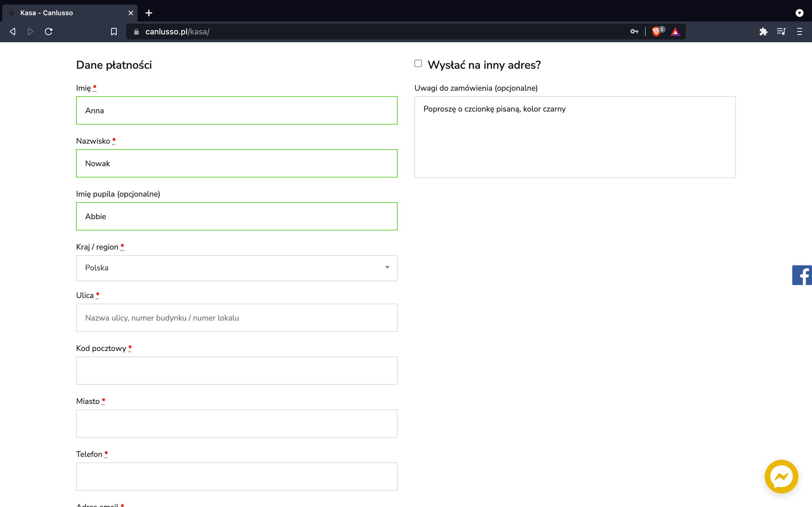Click the browser back arrow
This screenshot has height=507, width=812.
click(13, 32)
